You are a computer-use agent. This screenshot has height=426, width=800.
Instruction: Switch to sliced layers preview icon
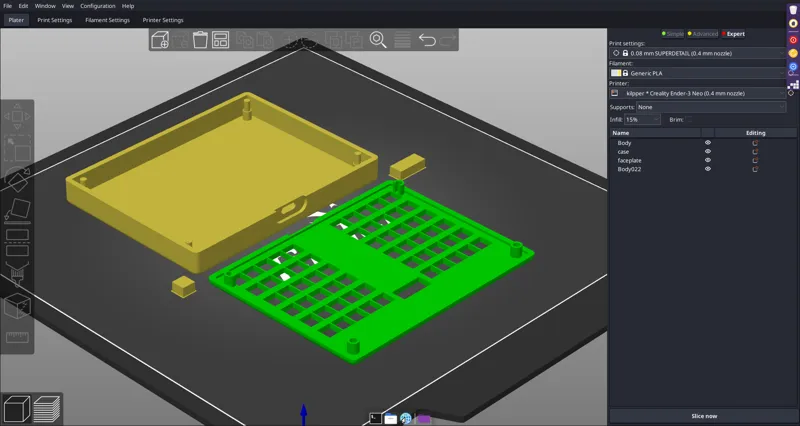pos(47,409)
